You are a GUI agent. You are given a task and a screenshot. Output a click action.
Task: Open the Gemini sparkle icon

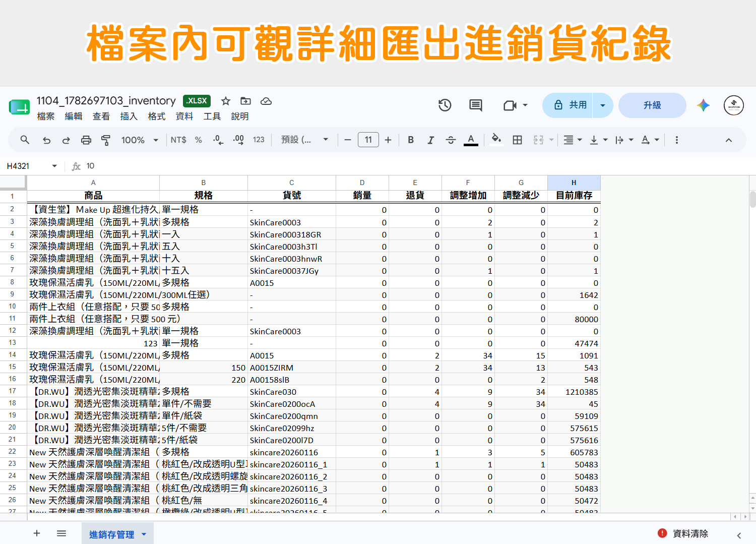click(x=703, y=105)
